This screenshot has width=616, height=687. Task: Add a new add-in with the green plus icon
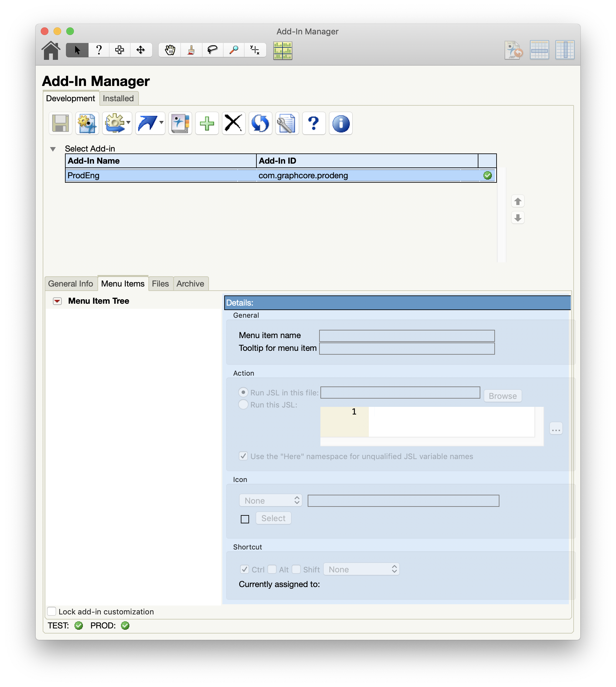tap(206, 124)
